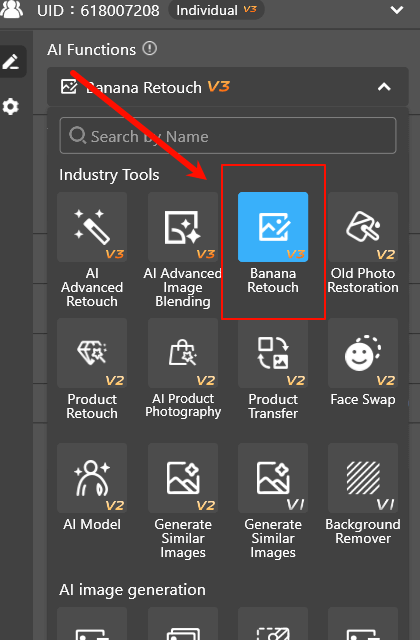Open the Old Photo Restoration tool

point(363,227)
